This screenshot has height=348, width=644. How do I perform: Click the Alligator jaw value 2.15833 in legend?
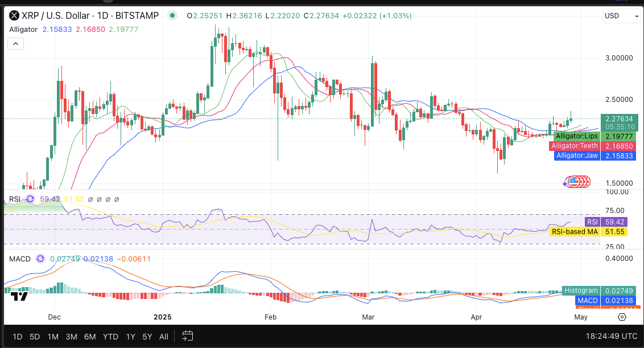tap(57, 30)
